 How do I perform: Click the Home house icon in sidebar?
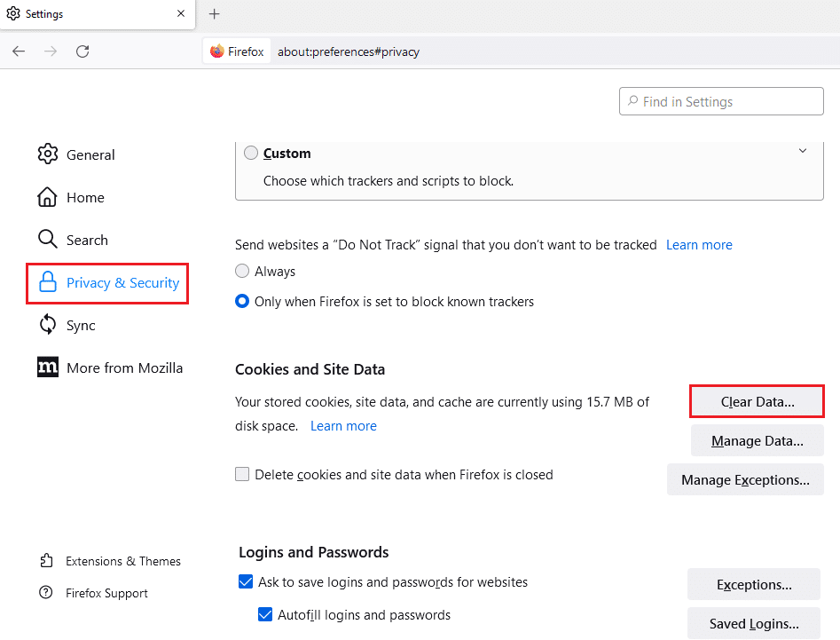(x=47, y=197)
